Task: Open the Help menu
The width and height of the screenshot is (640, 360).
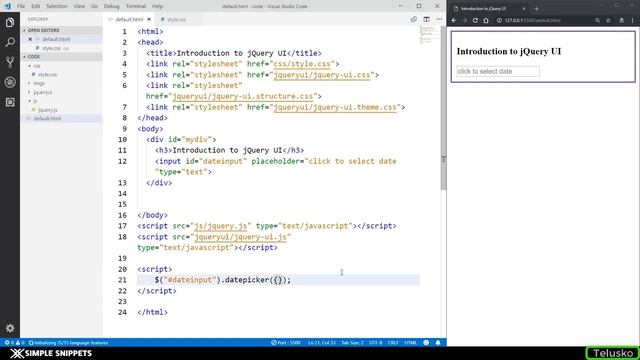Action: pos(158,6)
